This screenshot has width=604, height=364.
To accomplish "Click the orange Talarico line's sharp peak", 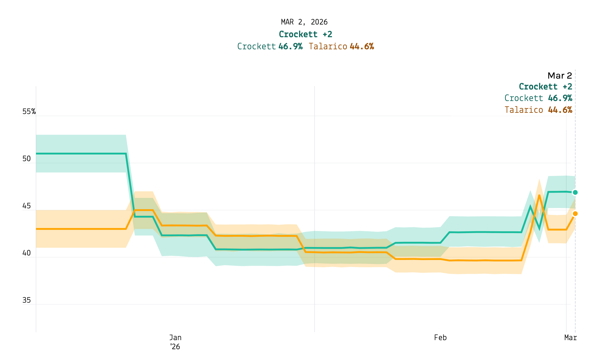I will 539,195.
